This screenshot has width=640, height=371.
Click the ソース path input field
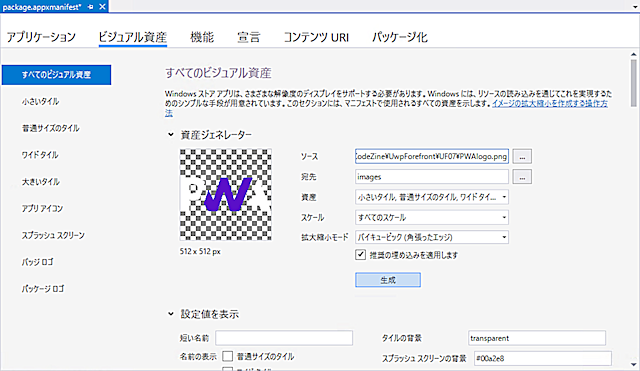click(x=432, y=156)
